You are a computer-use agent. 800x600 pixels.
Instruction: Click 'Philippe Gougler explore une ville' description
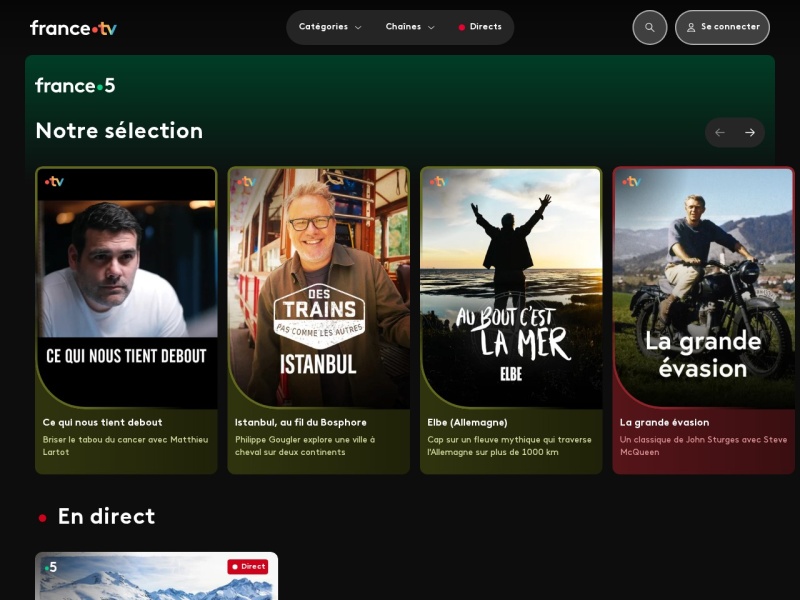pyautogui.click(x=305, y=446)
